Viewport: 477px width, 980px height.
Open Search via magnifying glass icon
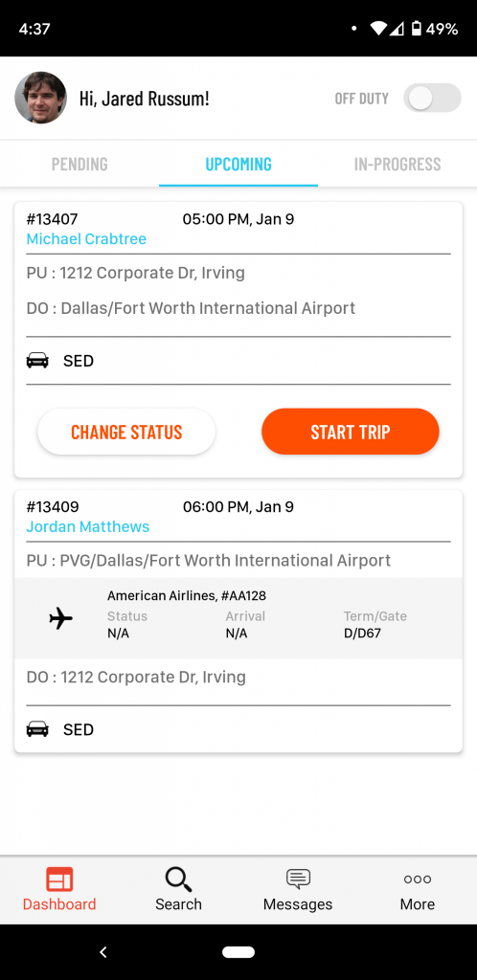[x=178, y=880]
